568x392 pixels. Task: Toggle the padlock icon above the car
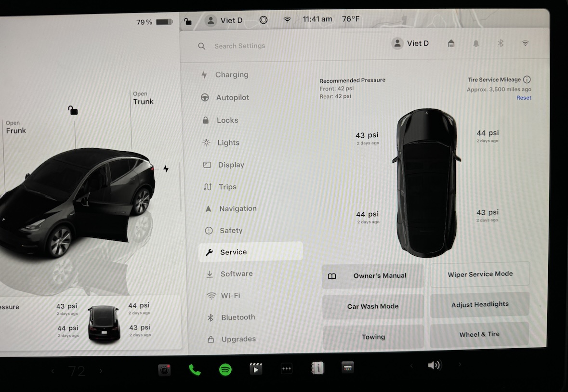pyautogui.click(x=73, y=110)
